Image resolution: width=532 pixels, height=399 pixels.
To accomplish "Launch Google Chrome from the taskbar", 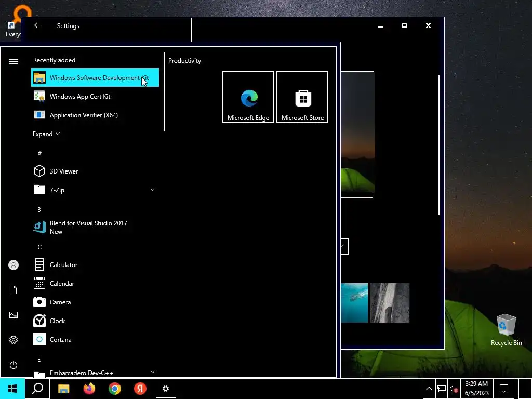I will click(x=115, y=389).
